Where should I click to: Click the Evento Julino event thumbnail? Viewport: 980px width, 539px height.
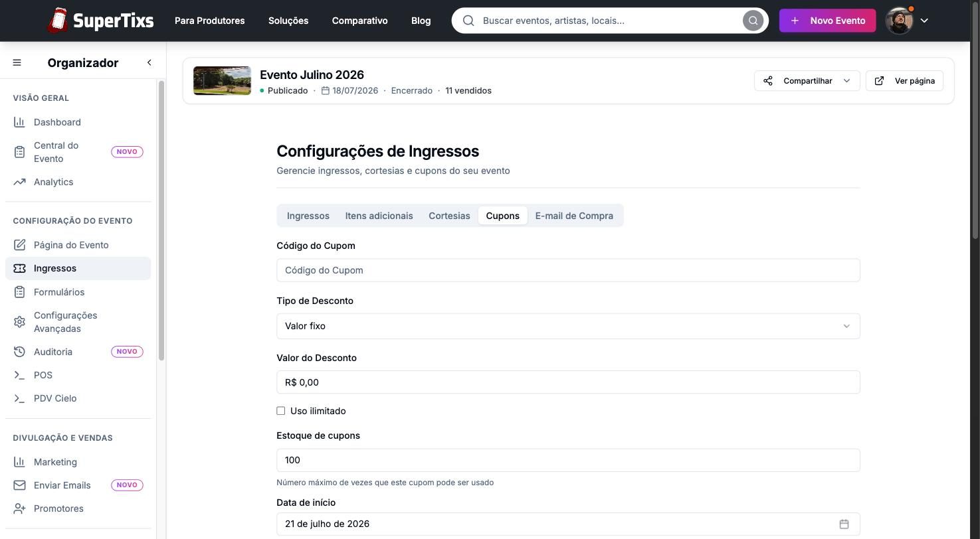(222, 81)
